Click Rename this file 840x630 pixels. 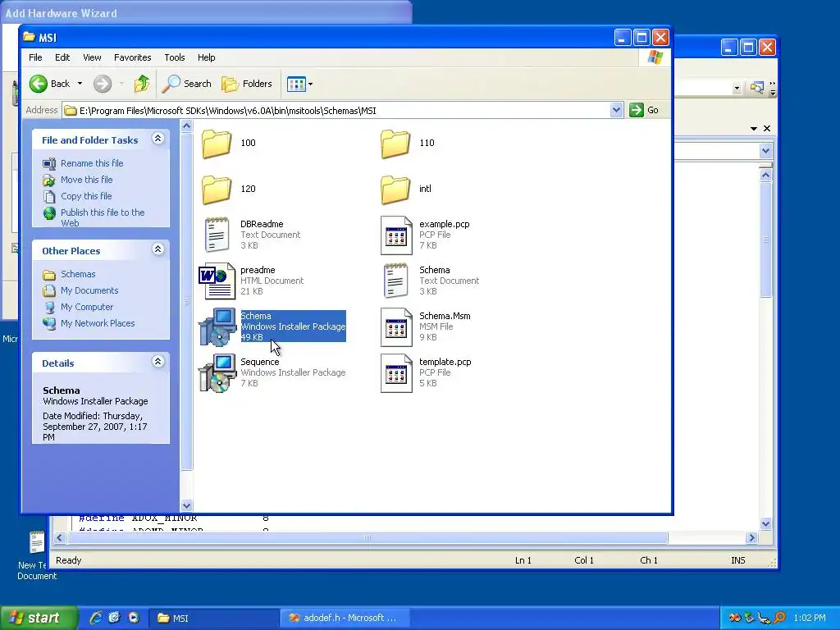click(x=92, y=163)
